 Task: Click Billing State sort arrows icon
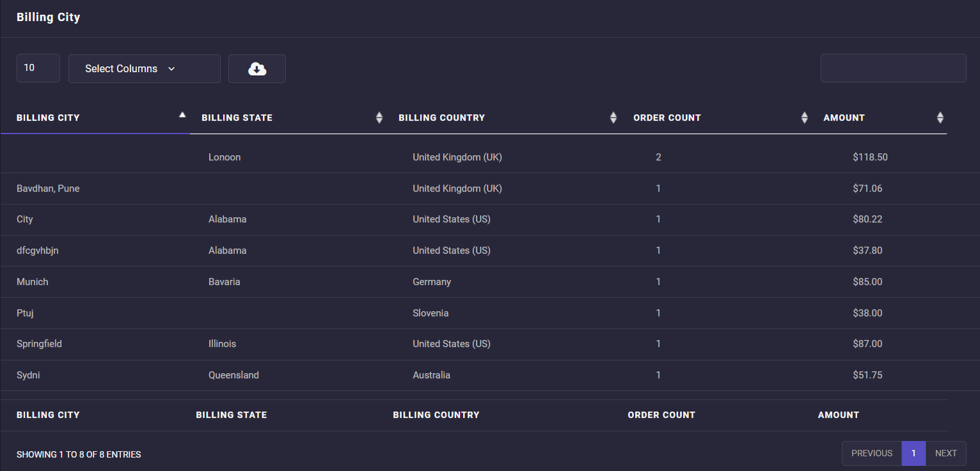[379, 118]
